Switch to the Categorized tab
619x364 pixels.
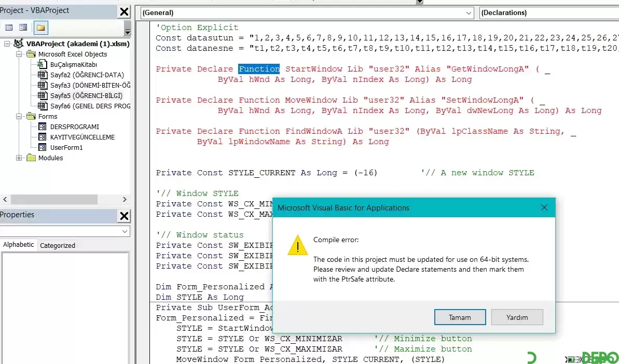point(57,245)
